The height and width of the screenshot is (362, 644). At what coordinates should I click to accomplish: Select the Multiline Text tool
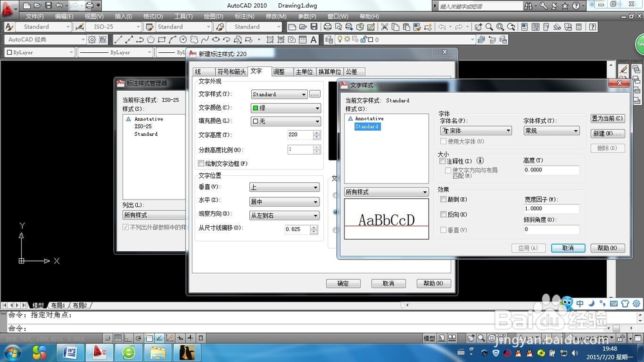[314, 39]
